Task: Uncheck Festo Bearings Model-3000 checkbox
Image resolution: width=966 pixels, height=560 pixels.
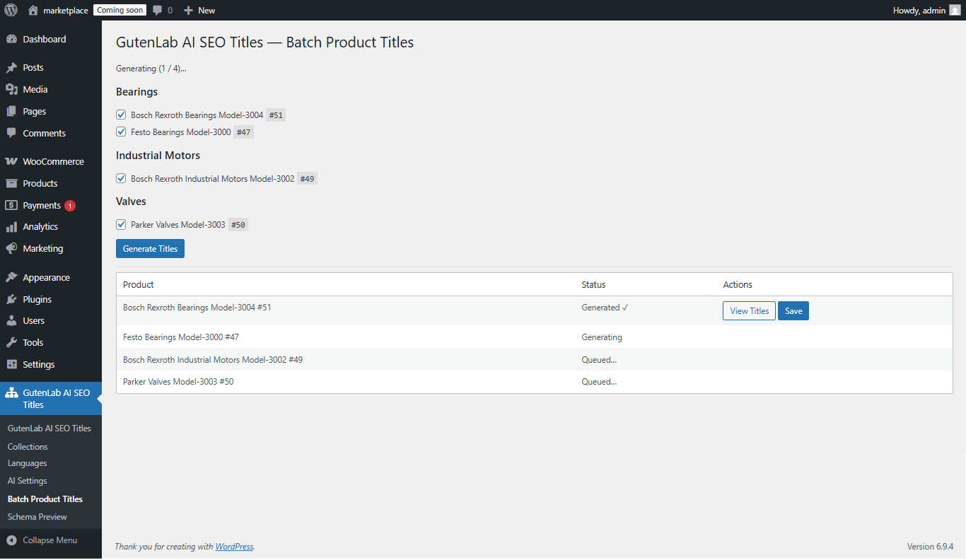Action: (121, 132)
